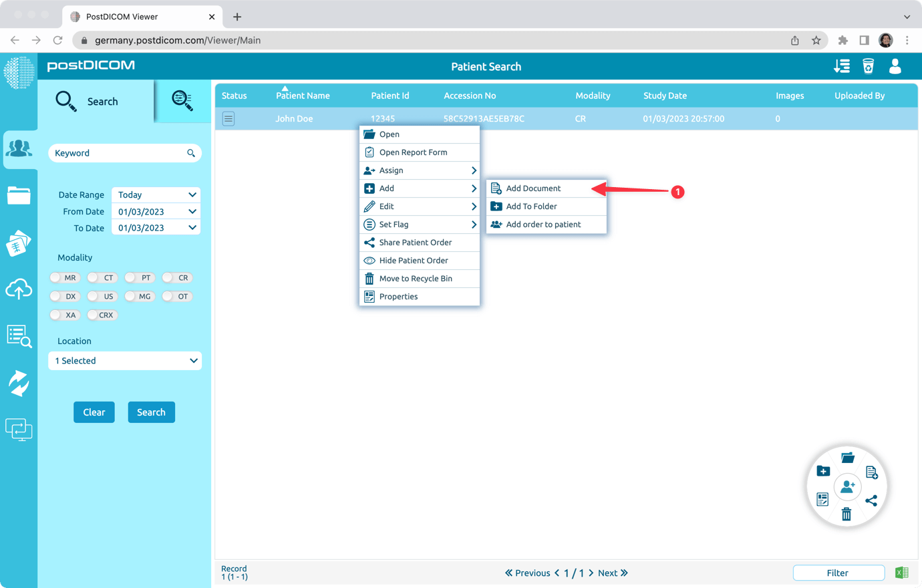This screenshot has height=588, width=922.
Task: Choose Add Document from the submenu
Action: click(x=532, y=188)
